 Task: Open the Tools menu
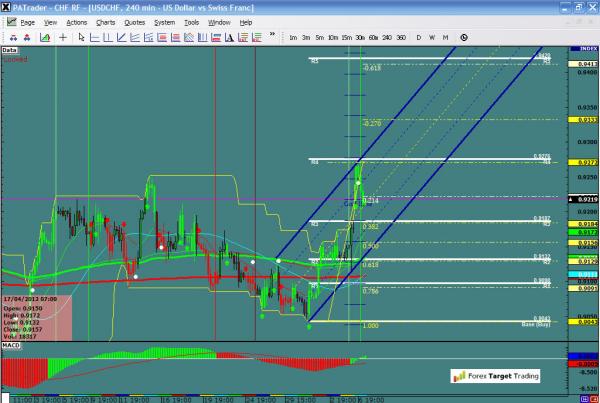[x=192, y=21]
